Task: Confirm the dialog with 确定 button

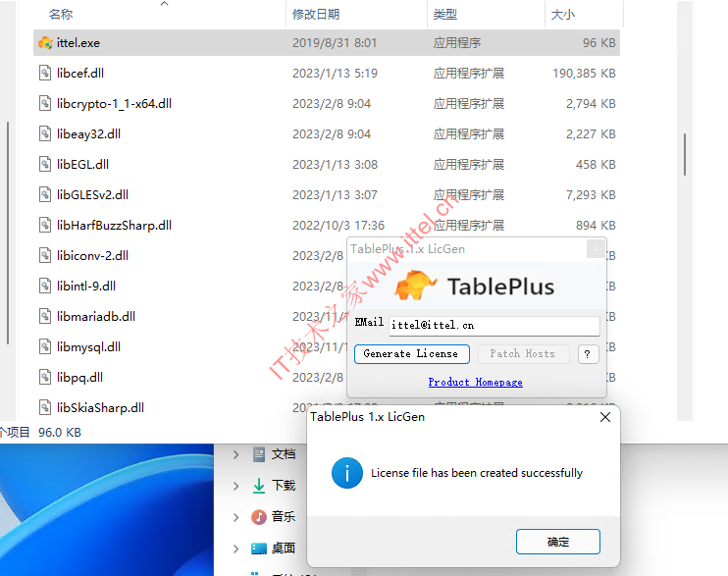Action: click(x=557, y=542)
